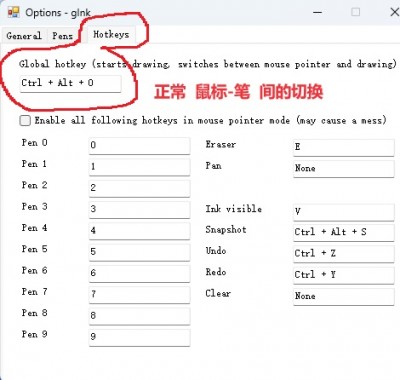Open the Pens tab

[x=62, y=35]
